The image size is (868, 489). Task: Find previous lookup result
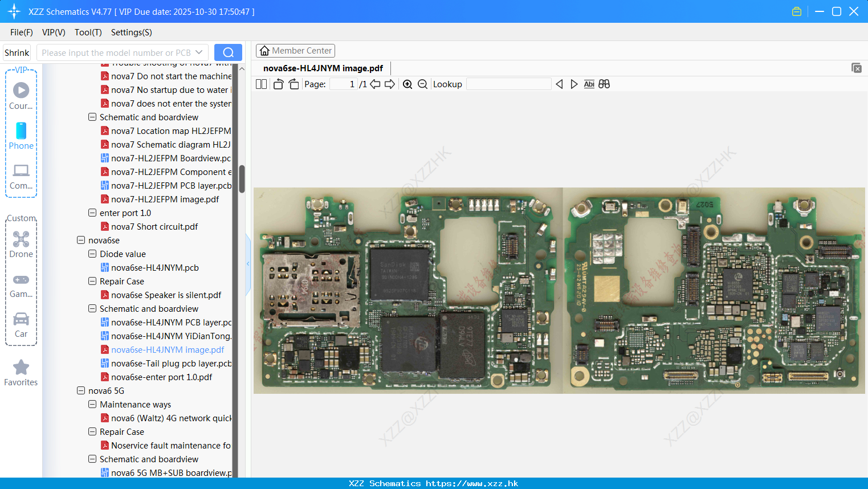[x=559, y=84]
